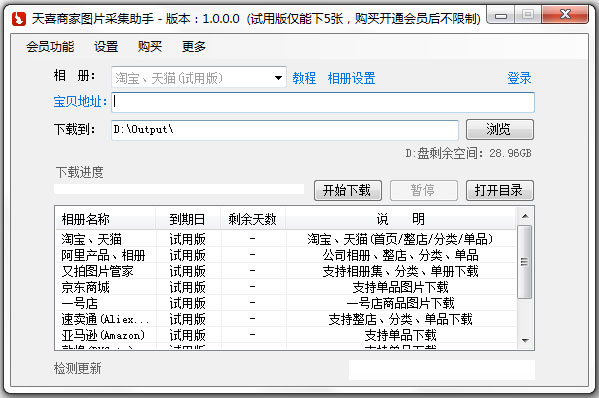Click the 打开目录 button
Screen dimensions: 599x398
pos(500,190)
